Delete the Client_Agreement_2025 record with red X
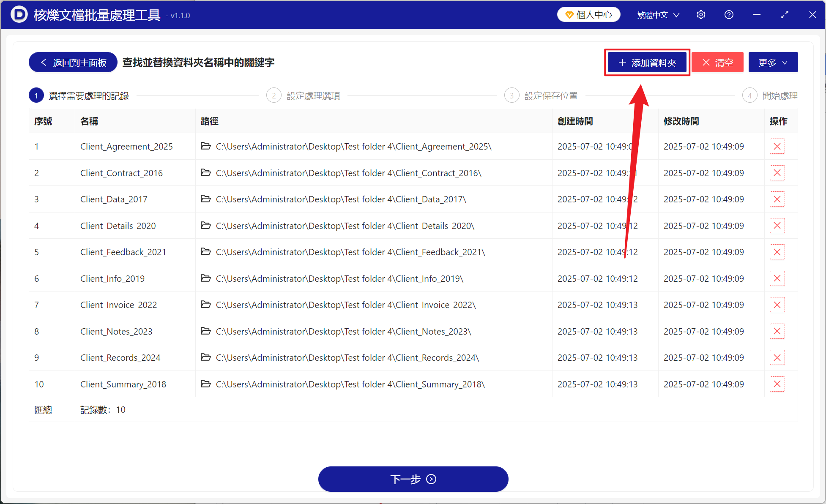826x504 pixels. [777, 146]
